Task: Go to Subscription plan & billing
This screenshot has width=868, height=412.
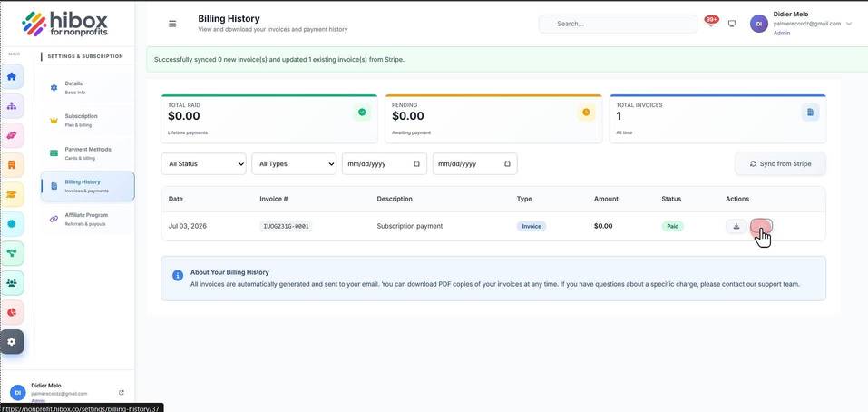Action: (87, 120)
